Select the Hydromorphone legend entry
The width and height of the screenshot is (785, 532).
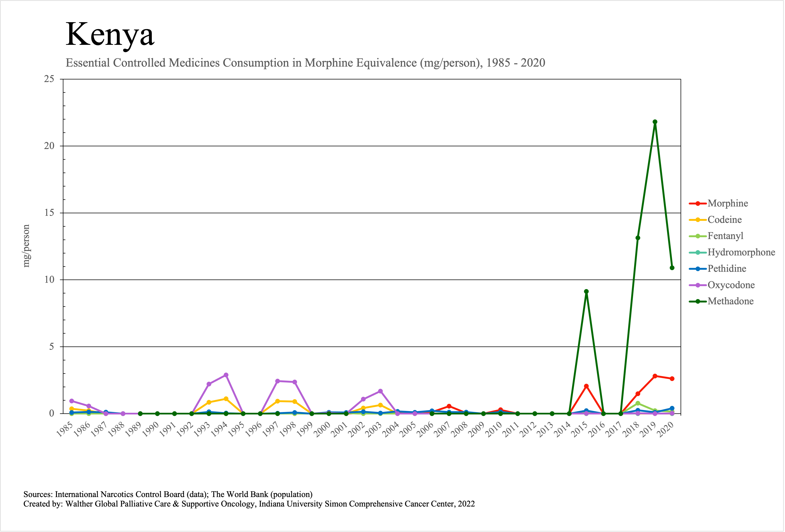[741, 252]
